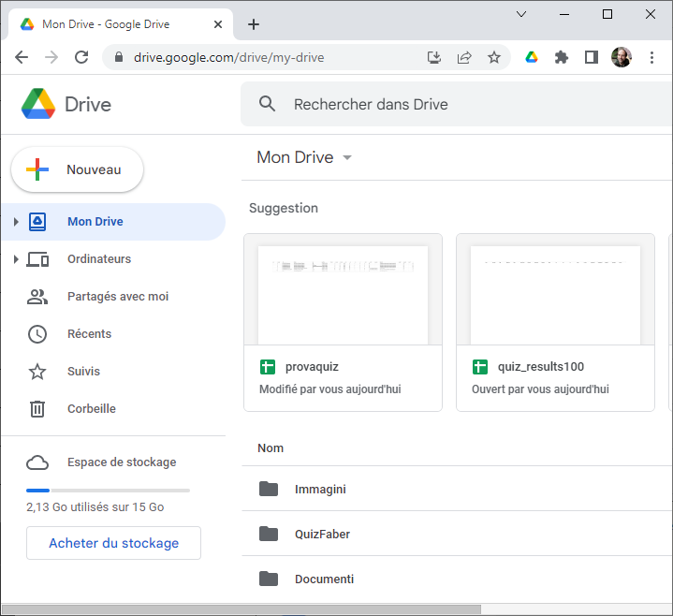Click the bookmark star icon in address bar
The height and width of the screenshot is (616, 673).
click(x=494, y=57)
